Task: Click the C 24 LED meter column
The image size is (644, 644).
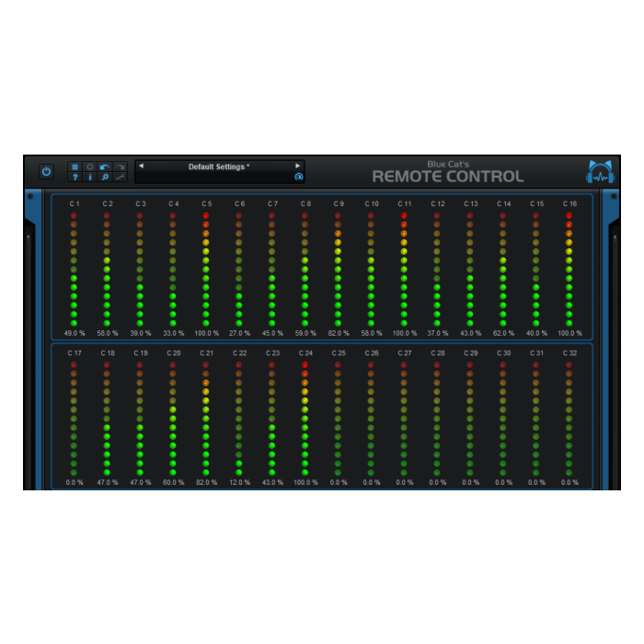Action: (305, 419)
